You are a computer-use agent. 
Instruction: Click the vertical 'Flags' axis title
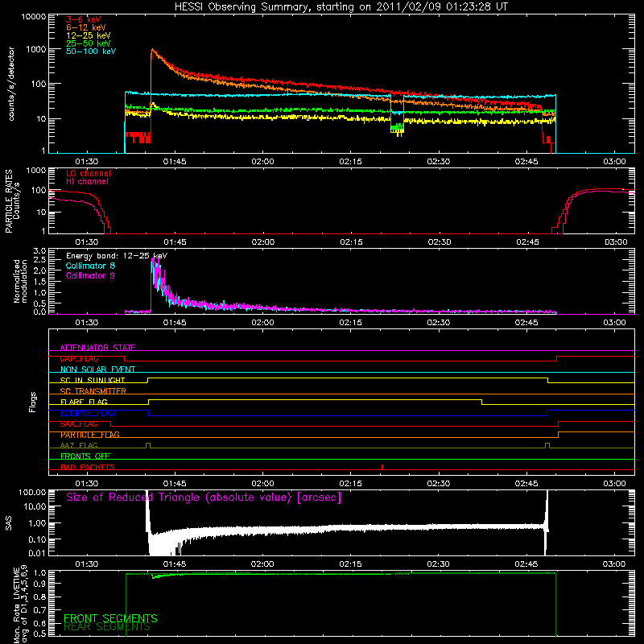tap(33, 402)
